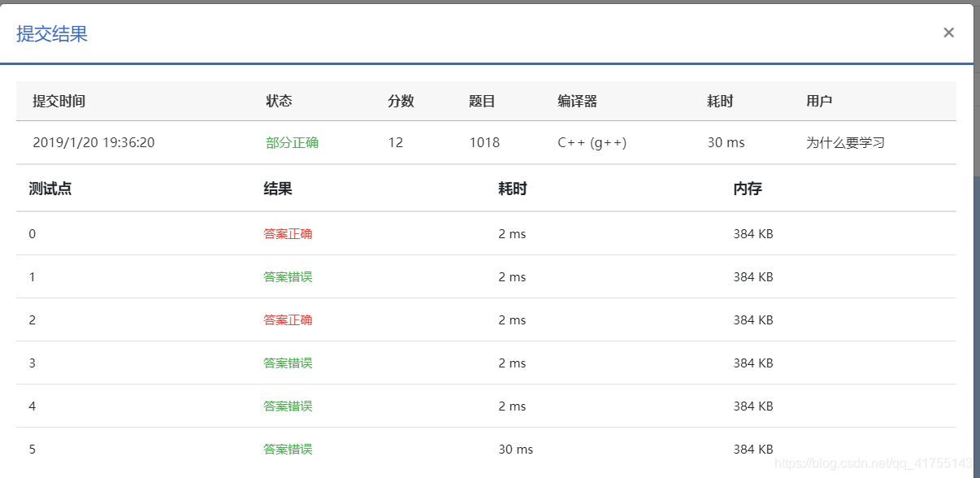Click the 内存 column header
Image resolution: width=980 pixels, height=478 pixels.
[x=748, y=189]
